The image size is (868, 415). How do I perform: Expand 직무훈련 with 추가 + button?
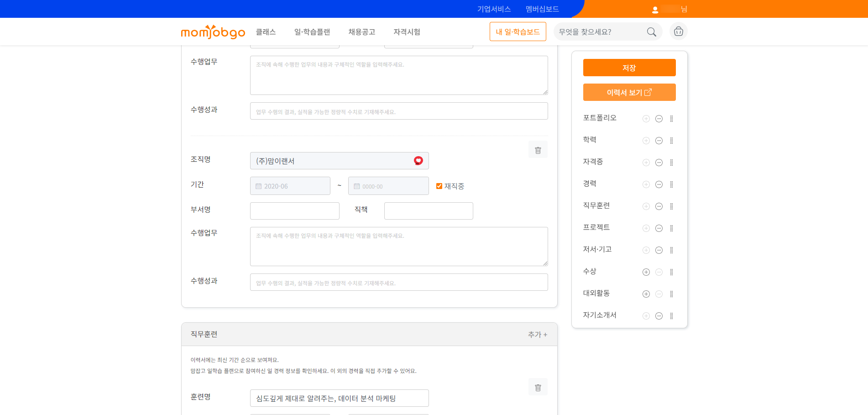point(537,335)
